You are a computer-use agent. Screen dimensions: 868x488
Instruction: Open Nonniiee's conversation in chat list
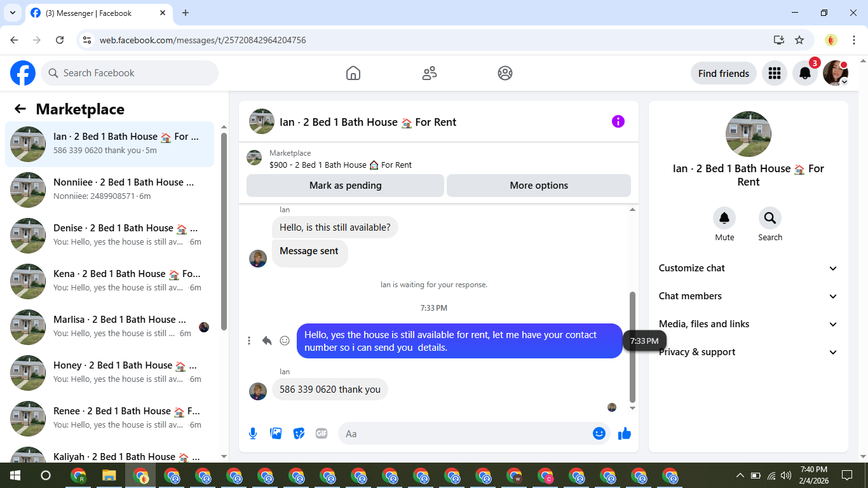110,190
